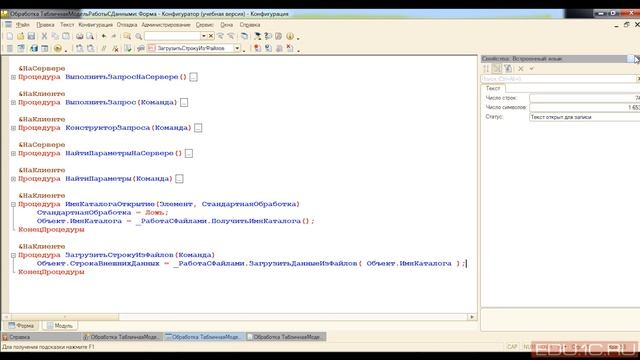Viewport: 640px width, 360px height.
Task: Open the syntax assistant icon
Action: point(257,36)
